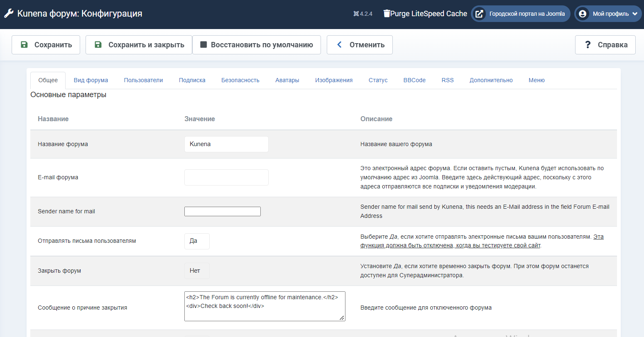Click the question mark Справка icon
The width and height of the screenshot is (644, 337).
pos(588,45)
